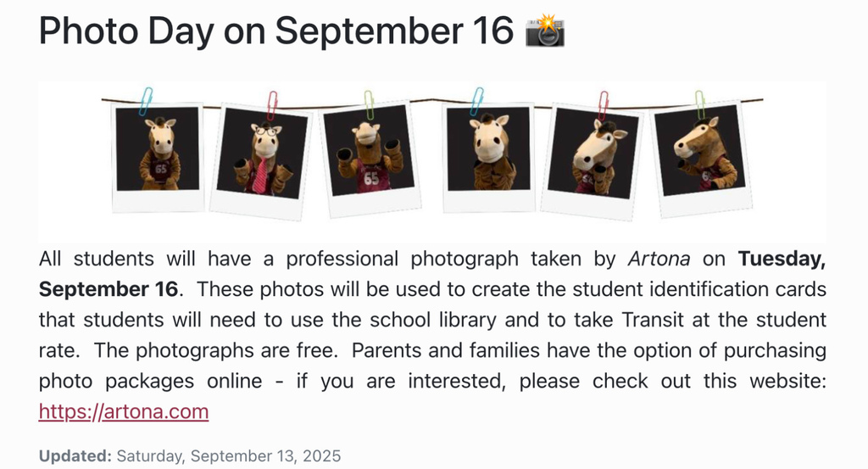Open the mascot photo with glasses and tie

pos(263,159)
